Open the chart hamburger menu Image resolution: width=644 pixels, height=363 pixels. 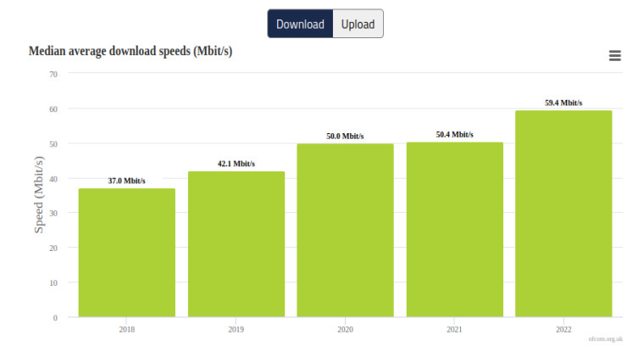[615, 55]
